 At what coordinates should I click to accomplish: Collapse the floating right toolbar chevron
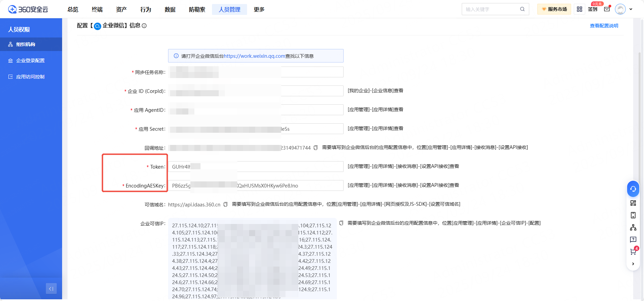(x=633, y=264)
